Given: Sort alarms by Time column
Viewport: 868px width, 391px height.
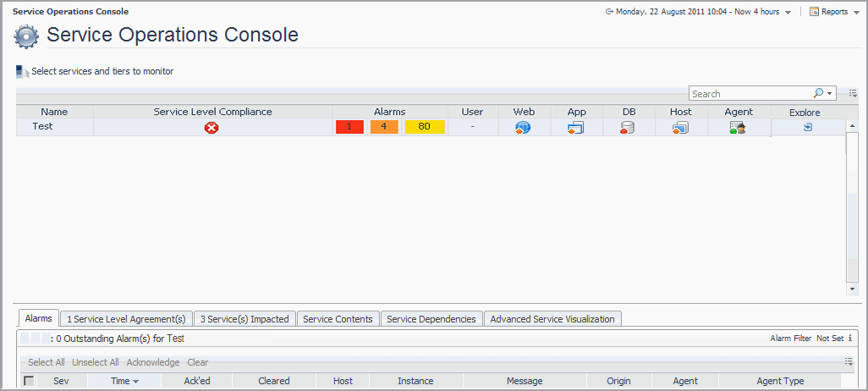Looking at the screenshot, I should coord(124,381).
